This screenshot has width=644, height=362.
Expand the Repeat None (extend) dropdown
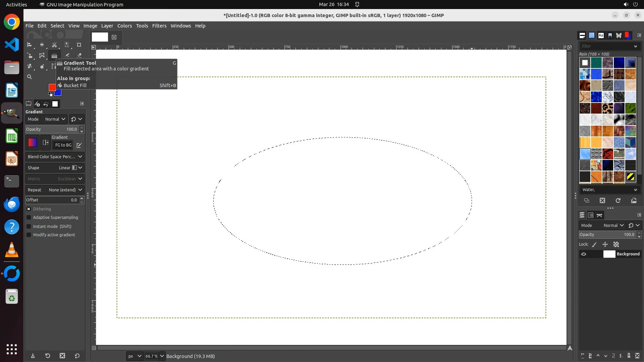point(55,190)
